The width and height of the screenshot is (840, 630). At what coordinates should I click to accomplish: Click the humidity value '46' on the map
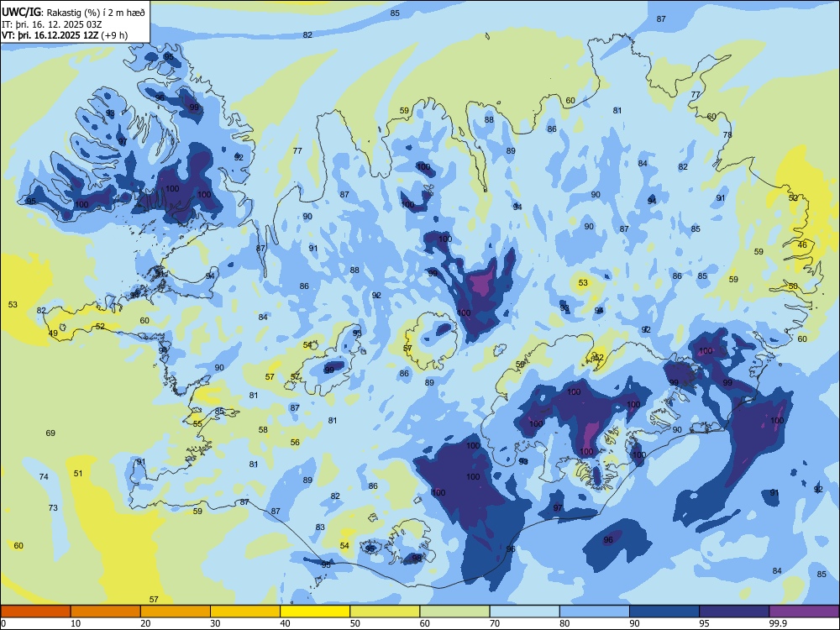[802, 244]
